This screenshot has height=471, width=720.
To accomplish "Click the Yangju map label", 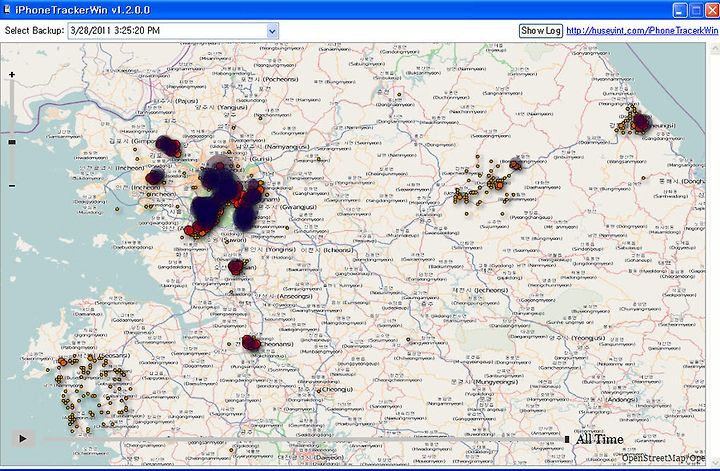I will (x=221, y=107).
